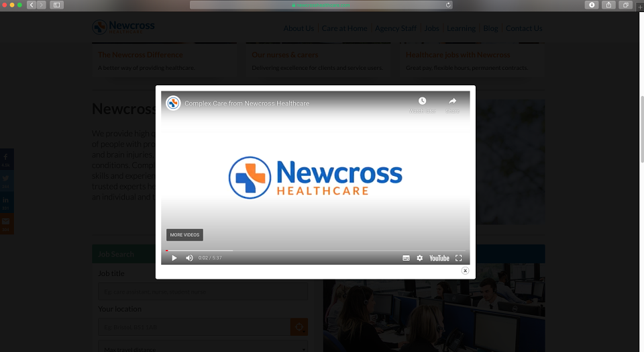Open the About Us menu
Viewport: 644px width, 352px height.
[x=299, y=28]
